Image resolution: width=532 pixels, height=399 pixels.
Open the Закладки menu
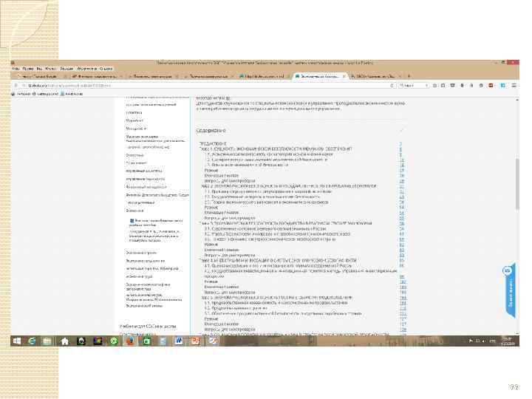point(66,69)
